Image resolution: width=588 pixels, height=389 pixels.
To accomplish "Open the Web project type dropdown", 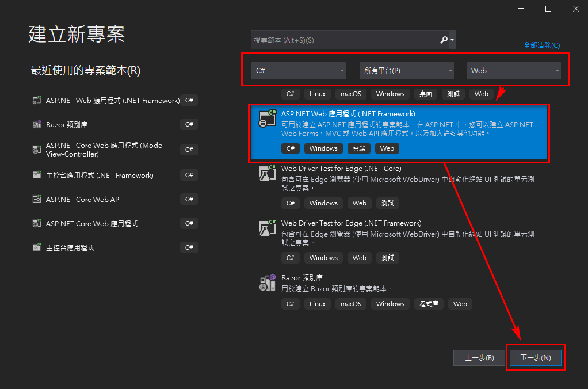I will coord(513,70).
